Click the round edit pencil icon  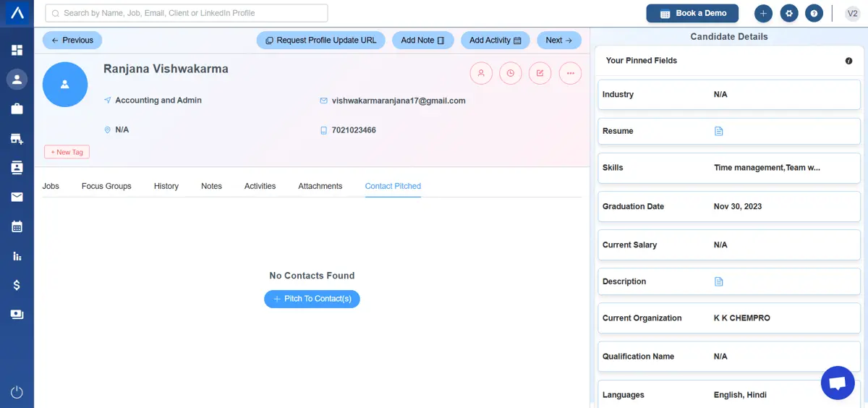[540, 73]
